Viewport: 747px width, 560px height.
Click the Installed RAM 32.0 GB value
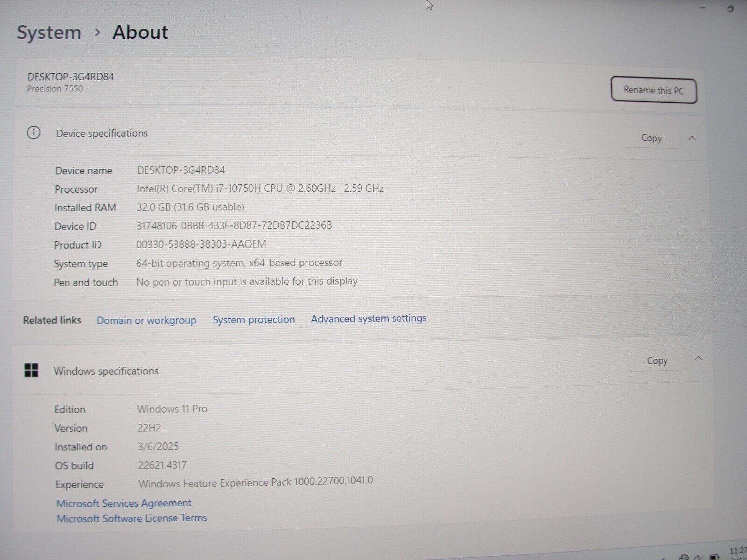[190, 207]
